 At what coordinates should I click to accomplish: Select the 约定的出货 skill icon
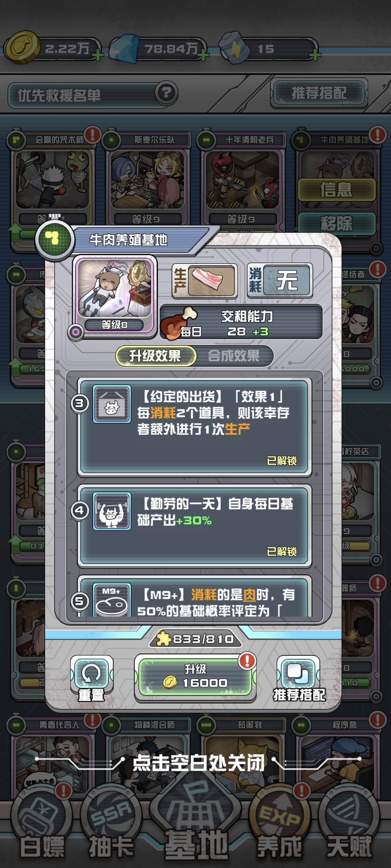112,404
